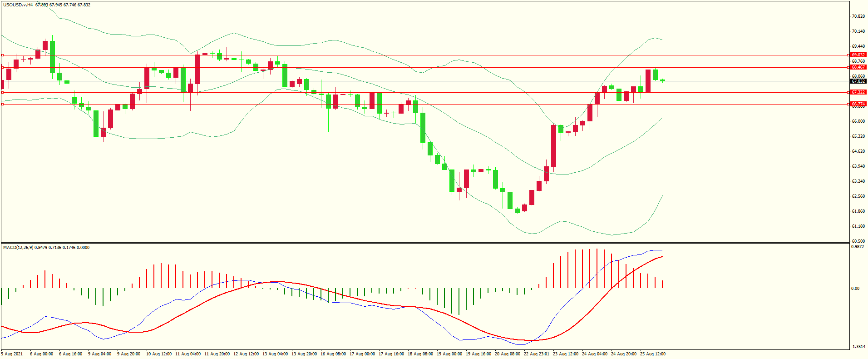
Task: Click the 70.820 value on the price scale
Action: pyautogui.click(x=858, y=16)
